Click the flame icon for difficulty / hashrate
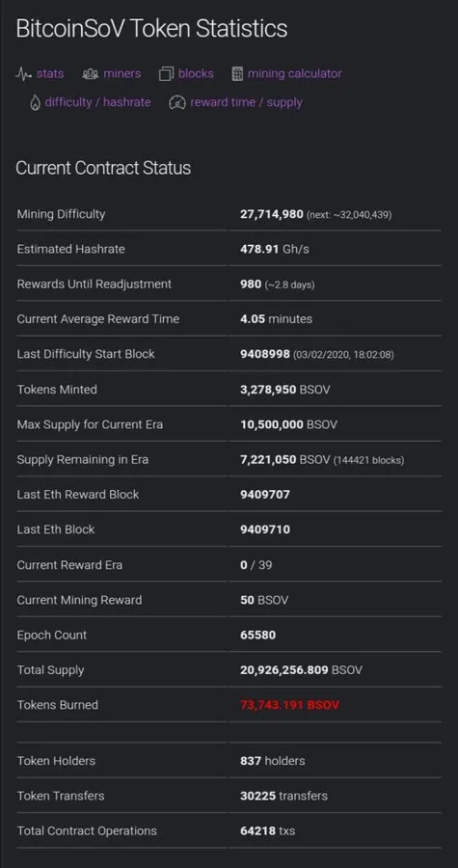Viewport: 458px width, 868px height. tap(35, 102)
